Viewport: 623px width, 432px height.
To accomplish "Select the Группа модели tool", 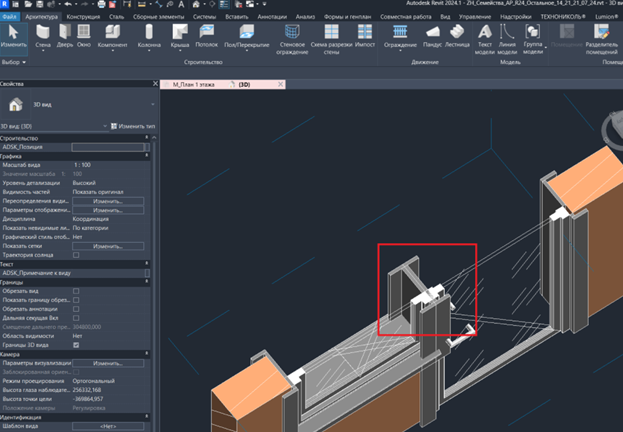I will [x=533, y=39].
